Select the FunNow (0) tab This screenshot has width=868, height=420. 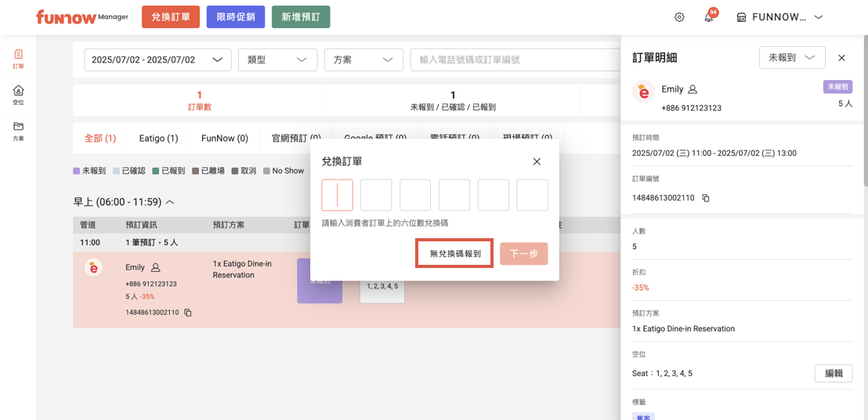click(224, 139)
